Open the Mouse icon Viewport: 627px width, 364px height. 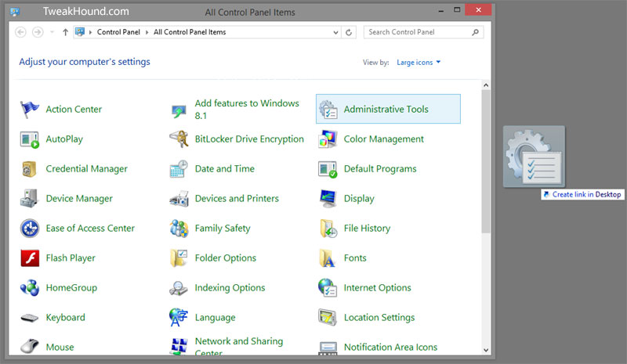coord(30,347)
